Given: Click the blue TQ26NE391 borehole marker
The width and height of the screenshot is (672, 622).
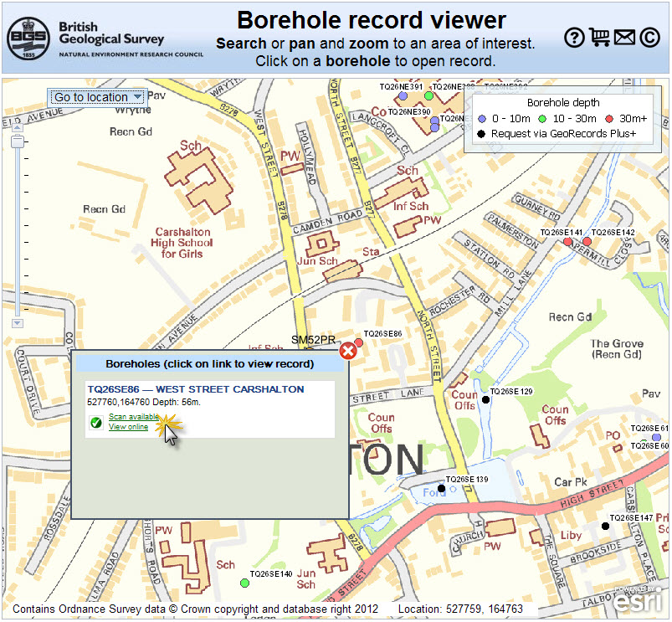Looking at the screenshot, I should click(x=403, y=96).
